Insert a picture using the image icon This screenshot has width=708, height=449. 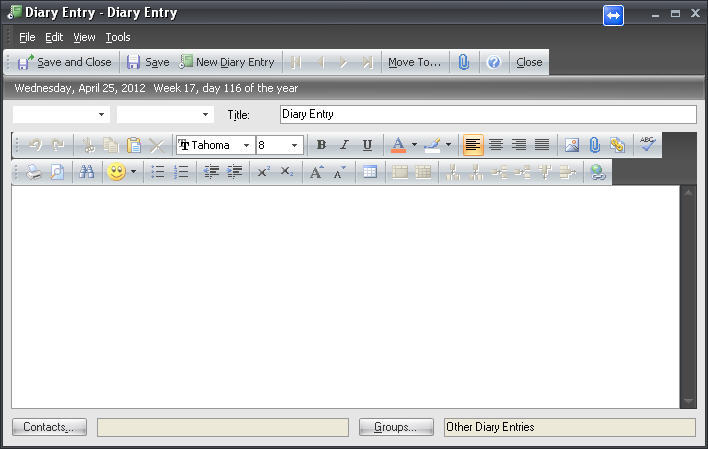[572, 145]
